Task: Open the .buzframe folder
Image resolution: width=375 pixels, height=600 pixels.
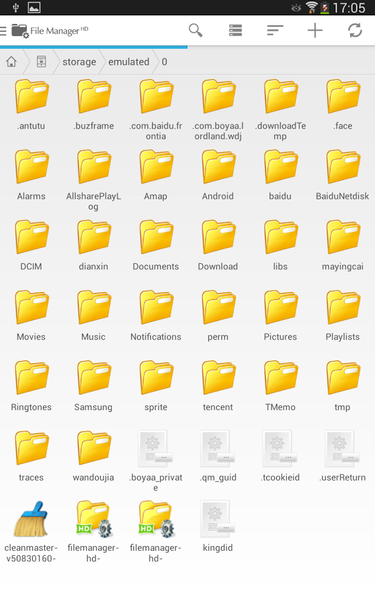Action: click(x=94, y=103)
